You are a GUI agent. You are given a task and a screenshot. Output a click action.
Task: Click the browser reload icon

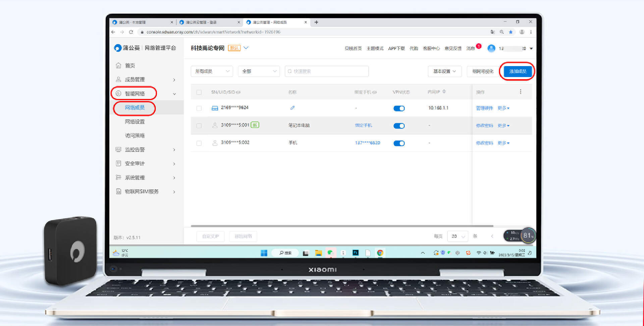(x=131, y=32)
